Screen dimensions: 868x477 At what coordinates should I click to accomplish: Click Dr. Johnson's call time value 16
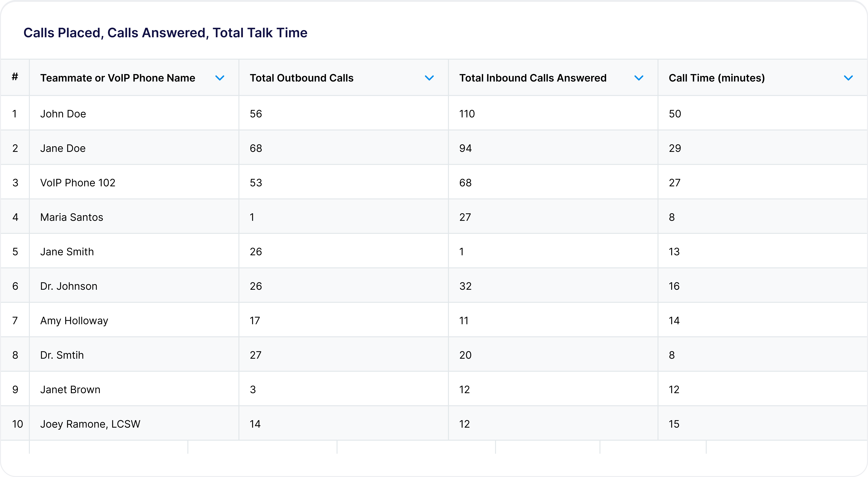tap(674, 286)
